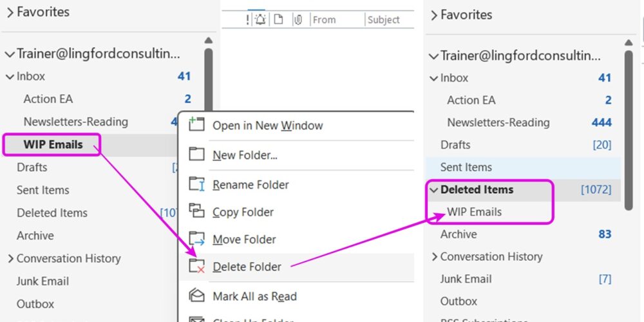The height and width of the screenshot is (322, 644).
Task: Click the Move Folder arrow icon
Action: (196, 240)
